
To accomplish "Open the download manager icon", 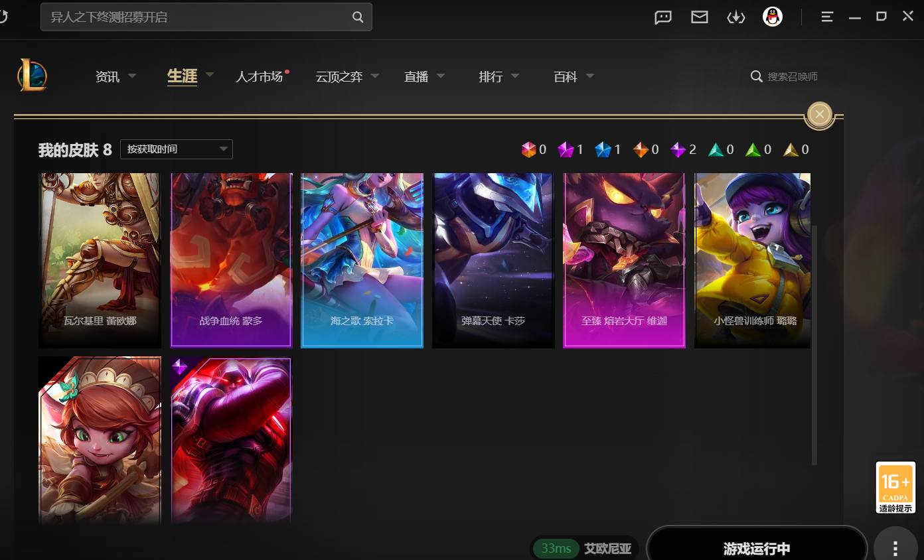I will click(736, 17).
